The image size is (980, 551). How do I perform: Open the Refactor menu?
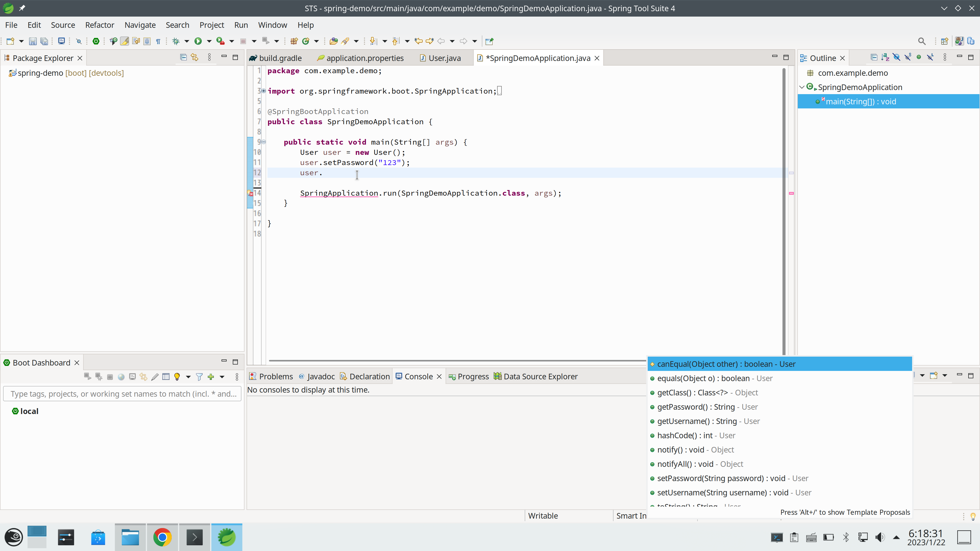tap(100, 25)
